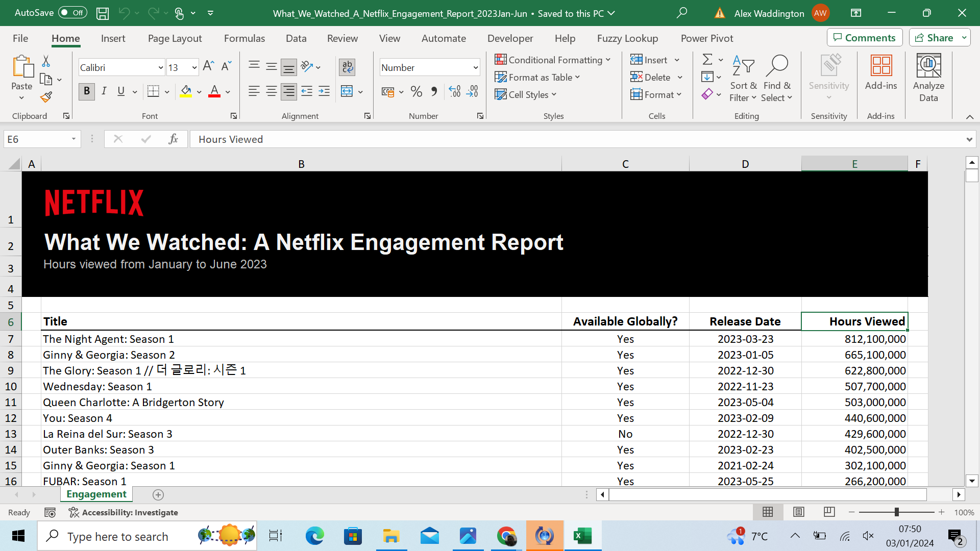The width and height of the screenshot is (980, 551).
Task: Open Conditional Formatting options
Action: tap(553, 60)
